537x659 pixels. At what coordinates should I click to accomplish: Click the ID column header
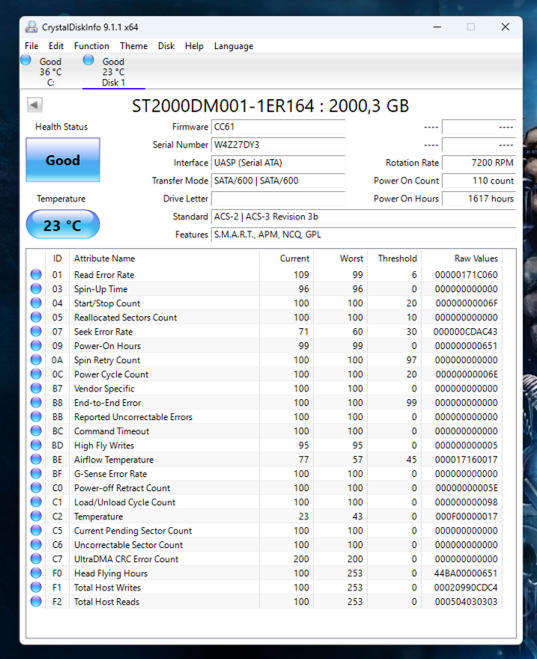58,258
